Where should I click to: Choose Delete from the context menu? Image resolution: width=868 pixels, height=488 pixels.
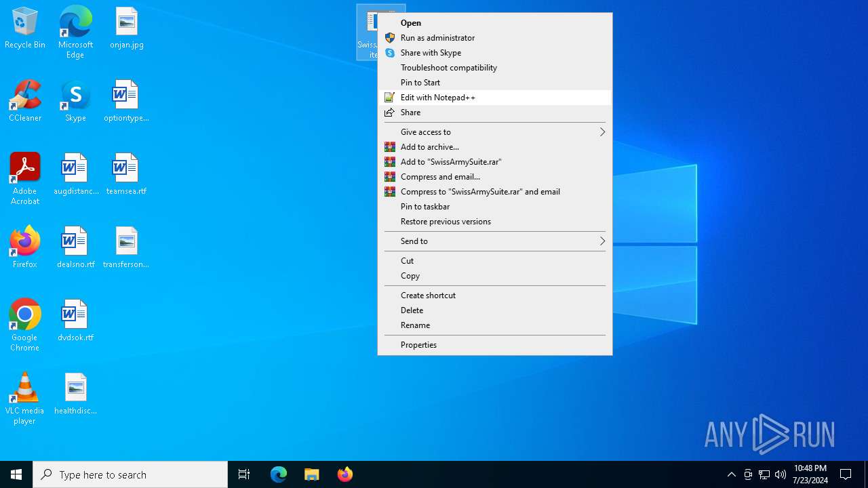[x=495, y=310]
